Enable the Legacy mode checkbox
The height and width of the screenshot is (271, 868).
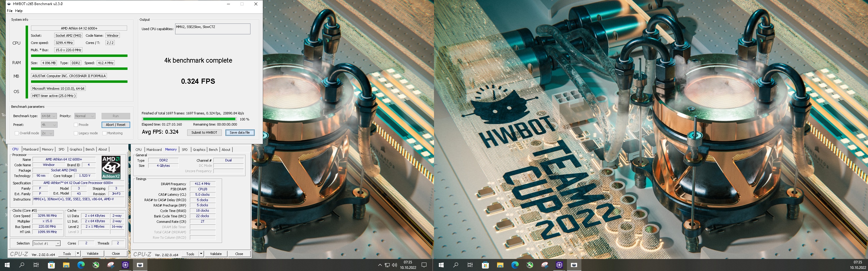[x=76, y=133]
